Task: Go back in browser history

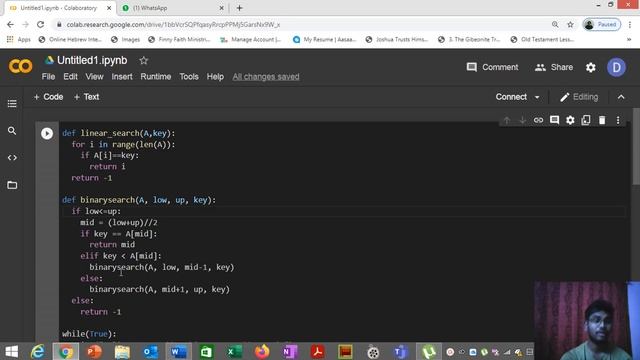Action: [x=10, y=24]
